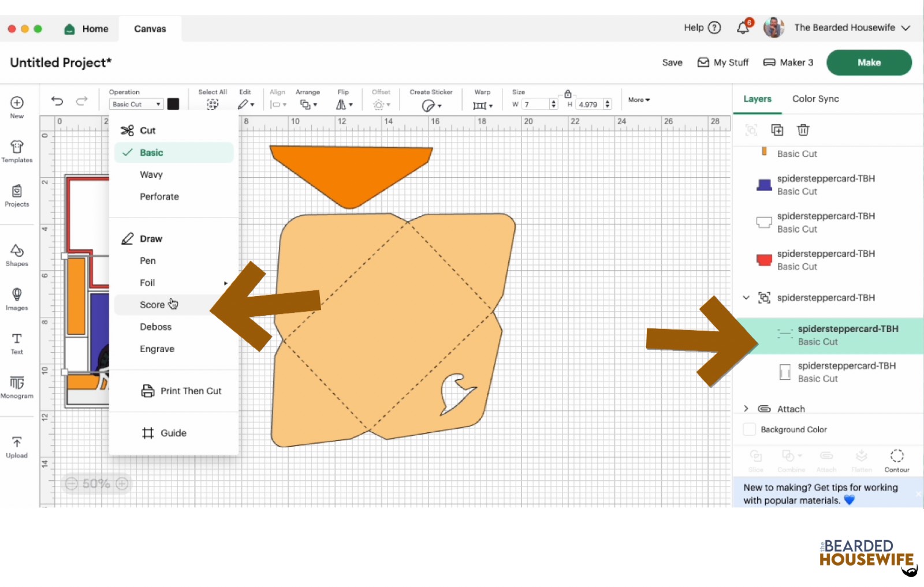This screenshot has width=924, height=587.
Task: Open the black operation color swatch
Action: pyautogui.click(x=173, y=104)
